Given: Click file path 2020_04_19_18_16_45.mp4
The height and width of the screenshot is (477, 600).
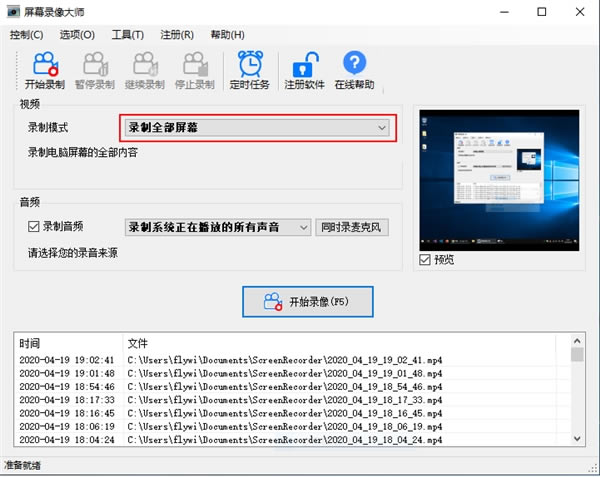Looking at the screenshot, I should coord(285,413).
